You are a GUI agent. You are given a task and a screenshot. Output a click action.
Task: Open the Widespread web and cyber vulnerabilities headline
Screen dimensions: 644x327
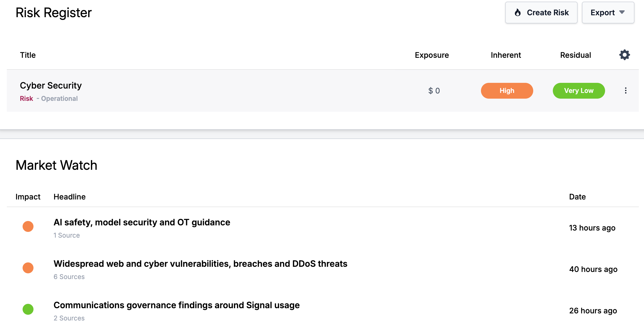[x=200, y=264]
